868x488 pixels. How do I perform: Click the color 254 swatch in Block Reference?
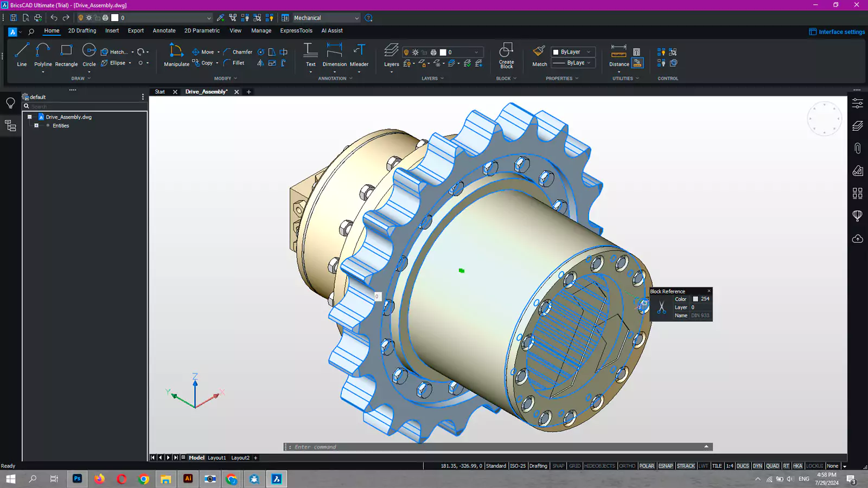(695, 299)
